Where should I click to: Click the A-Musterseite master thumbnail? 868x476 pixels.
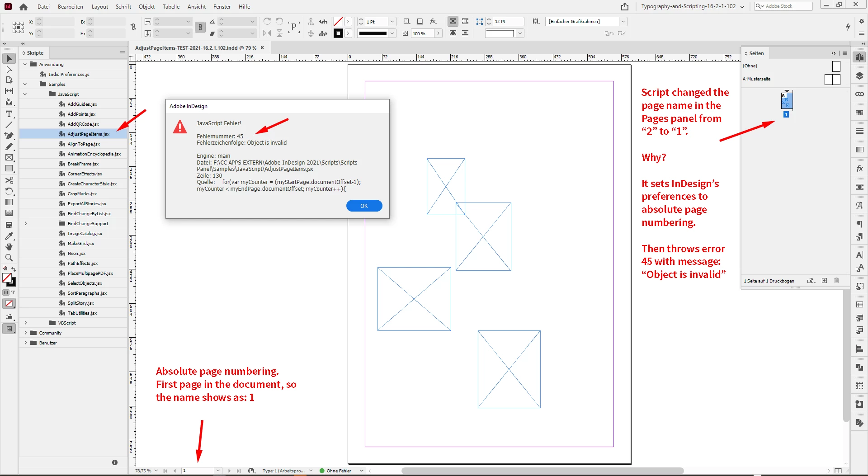coord(832,79)
